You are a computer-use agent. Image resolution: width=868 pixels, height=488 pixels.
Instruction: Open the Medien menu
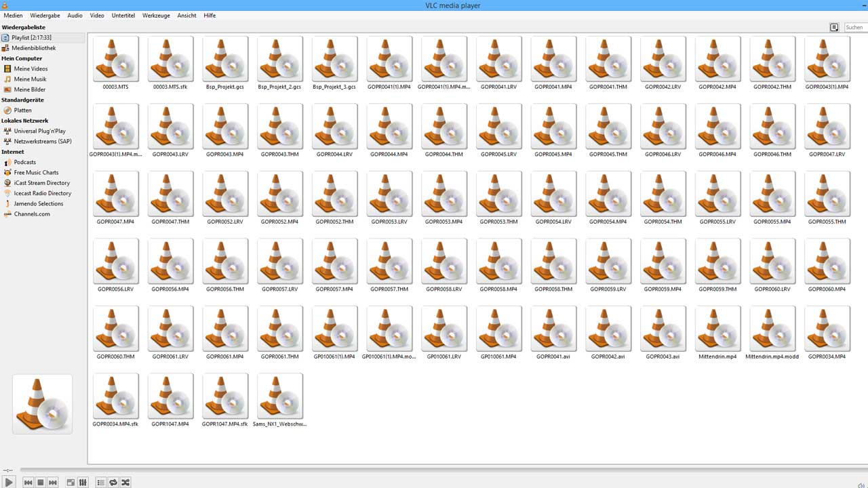[13, 15]
